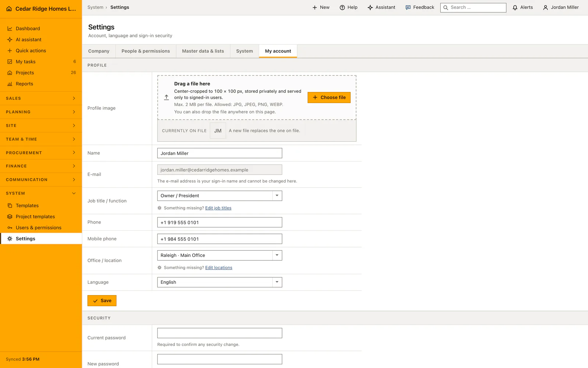Image resolution: width=588 pixels, height=368 pixels.
Task: Open the Office / location dropdown
Action: point(219,255)
